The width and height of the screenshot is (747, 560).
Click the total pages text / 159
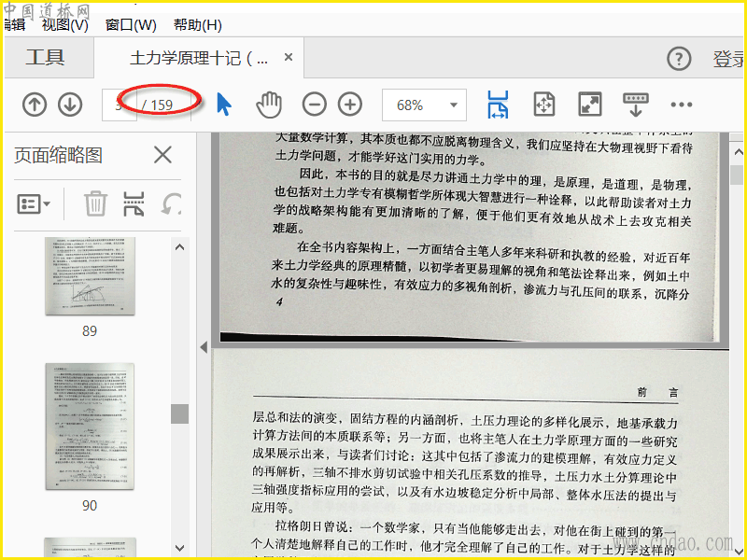tap(158, 105)
